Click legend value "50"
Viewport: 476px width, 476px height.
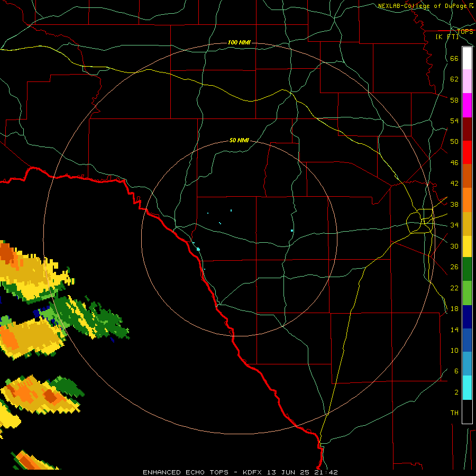point(454,141)
